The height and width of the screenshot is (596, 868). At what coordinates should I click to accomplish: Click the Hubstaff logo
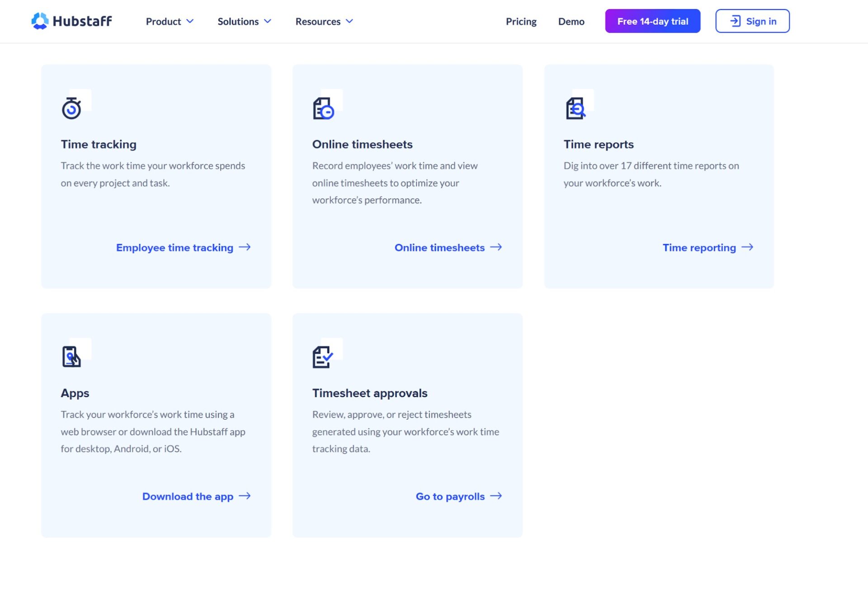click(71, 21)
